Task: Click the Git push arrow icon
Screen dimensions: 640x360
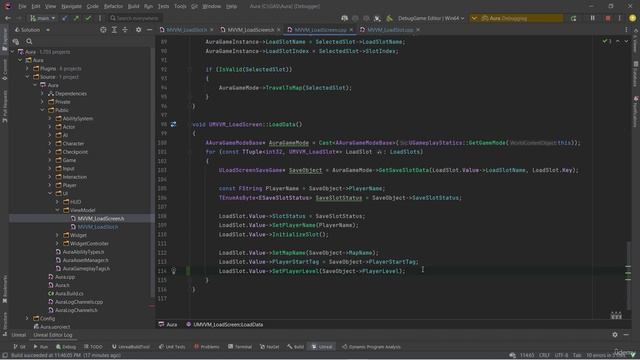Action: coord(76,18)
